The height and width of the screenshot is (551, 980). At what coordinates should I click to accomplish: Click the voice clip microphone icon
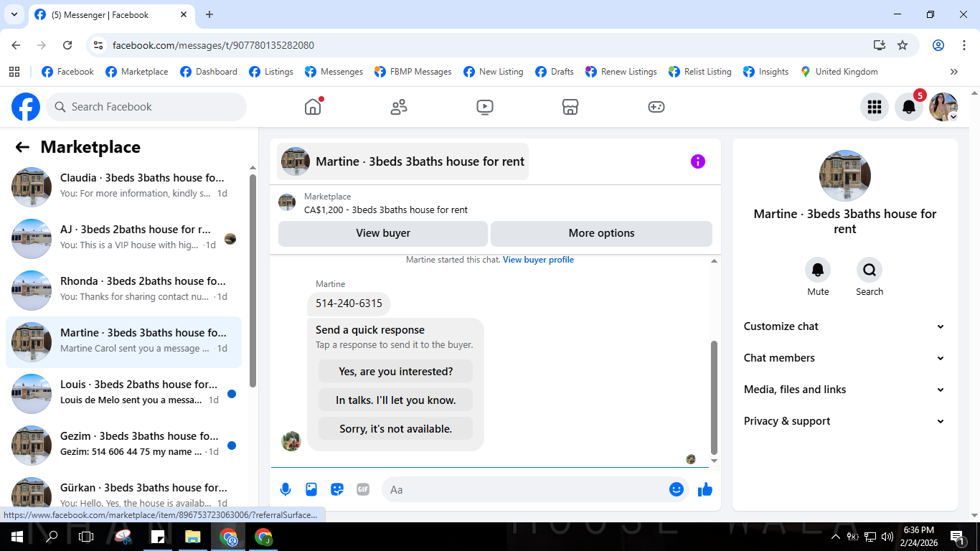coord(286,489)
